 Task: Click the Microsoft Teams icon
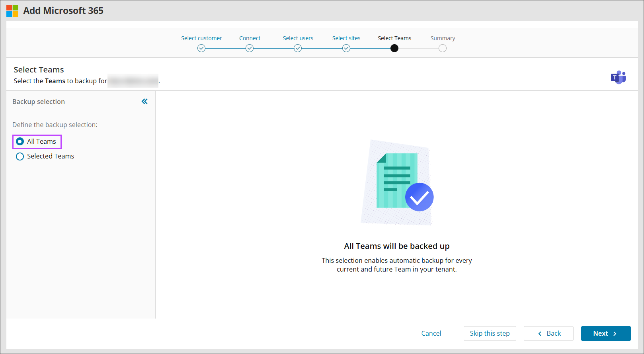tap(618, 77)
